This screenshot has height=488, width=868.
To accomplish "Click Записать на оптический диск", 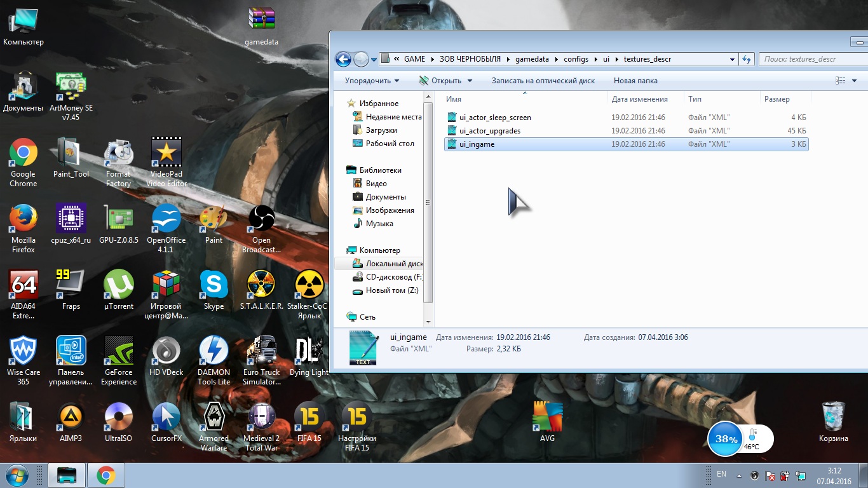I will coord(543,81).
